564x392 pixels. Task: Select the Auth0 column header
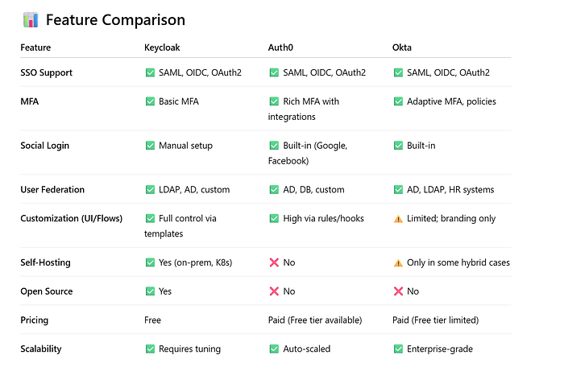[280, 47]
